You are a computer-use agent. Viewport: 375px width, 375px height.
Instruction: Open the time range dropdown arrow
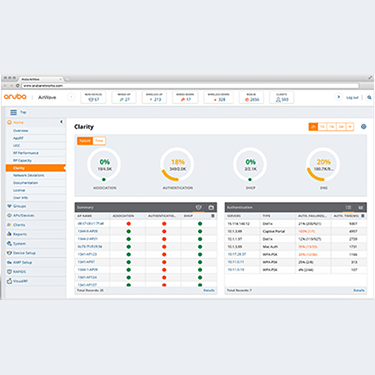[x=350, y=127]
